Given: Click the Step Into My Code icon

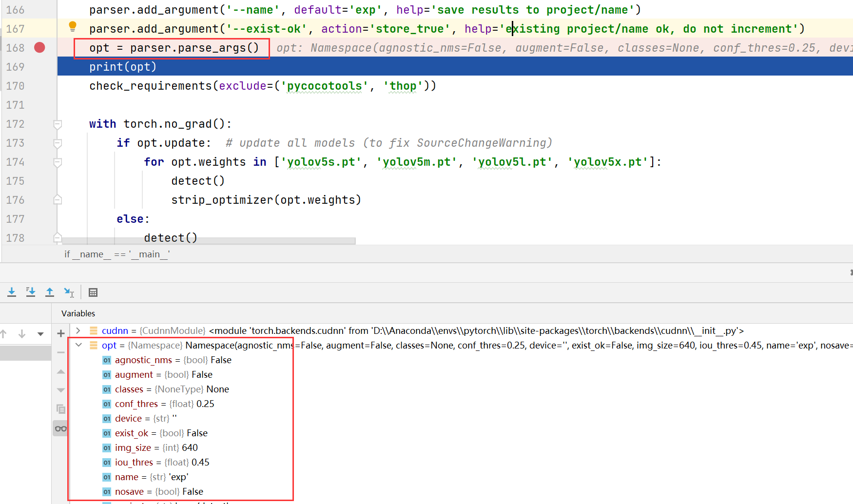Looking at the screenshot, I should point(31,292).
